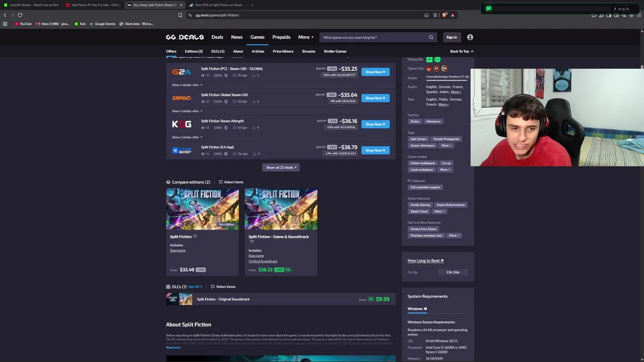Click the browser address bar URL
The width and height of the screenshot is (644, 362).
[217, 15]
